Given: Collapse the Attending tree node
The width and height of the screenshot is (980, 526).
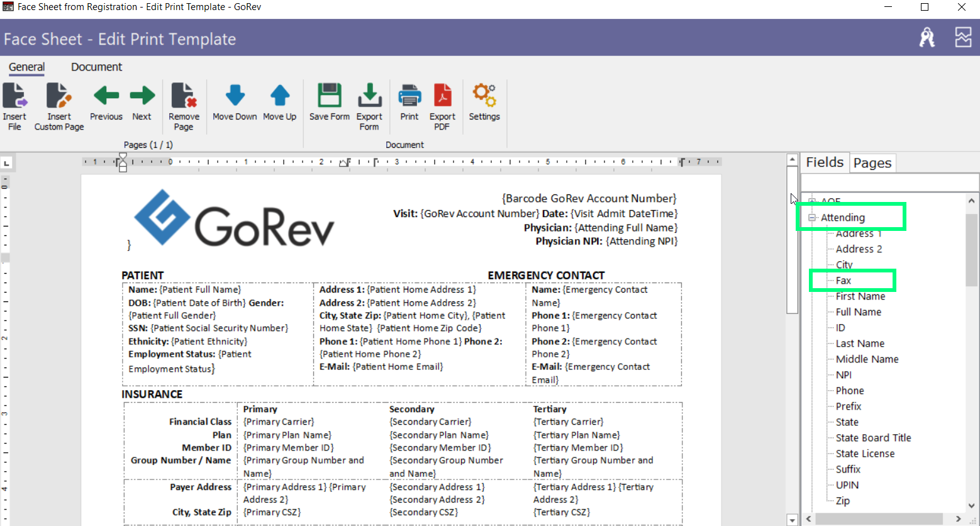Looking at the screenshot, I should click(812, 218).
